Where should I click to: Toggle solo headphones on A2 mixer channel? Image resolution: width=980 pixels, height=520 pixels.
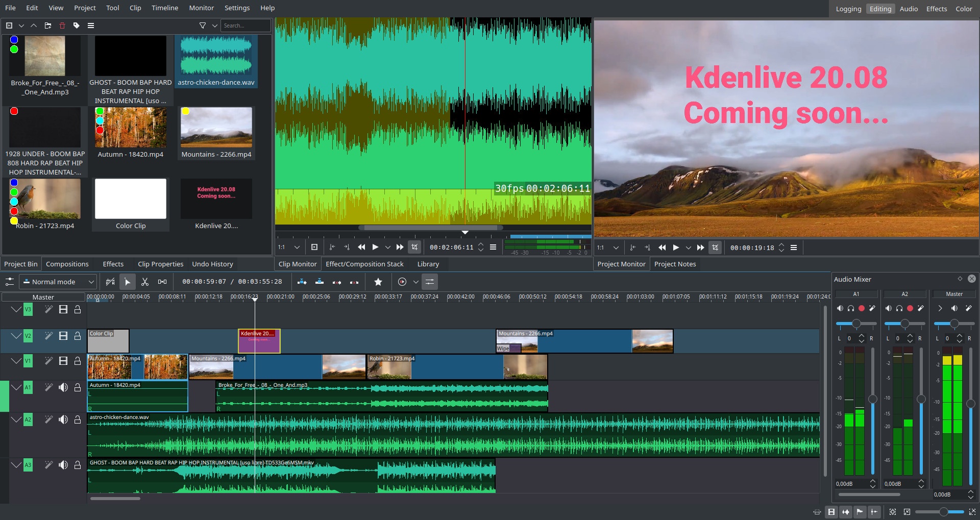click(899, 308)
